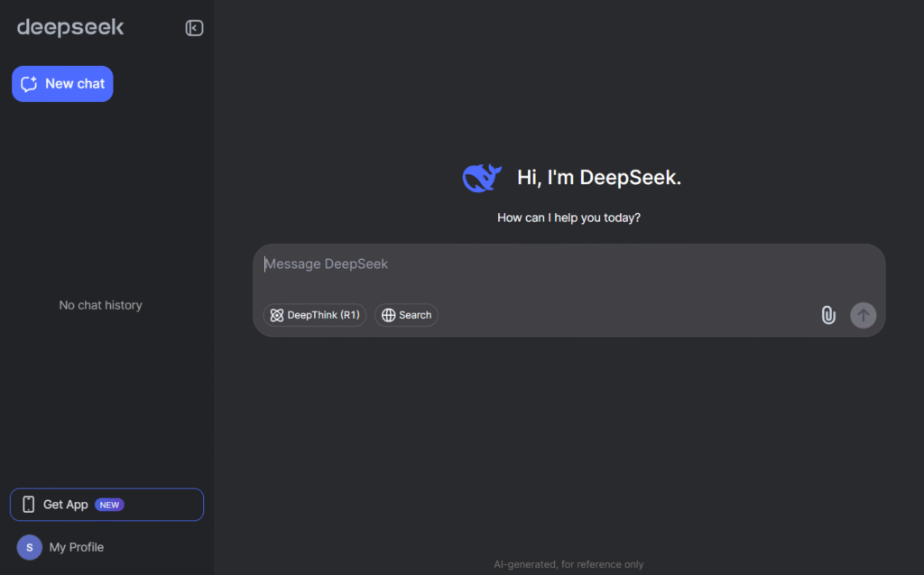924x575 pixels.
Task: Toggle the Search web option
Action: (x=406, y=315)
